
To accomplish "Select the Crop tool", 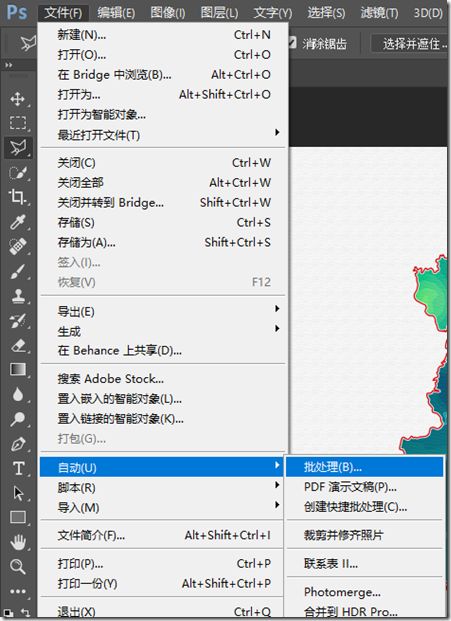I will coord(17,196).
